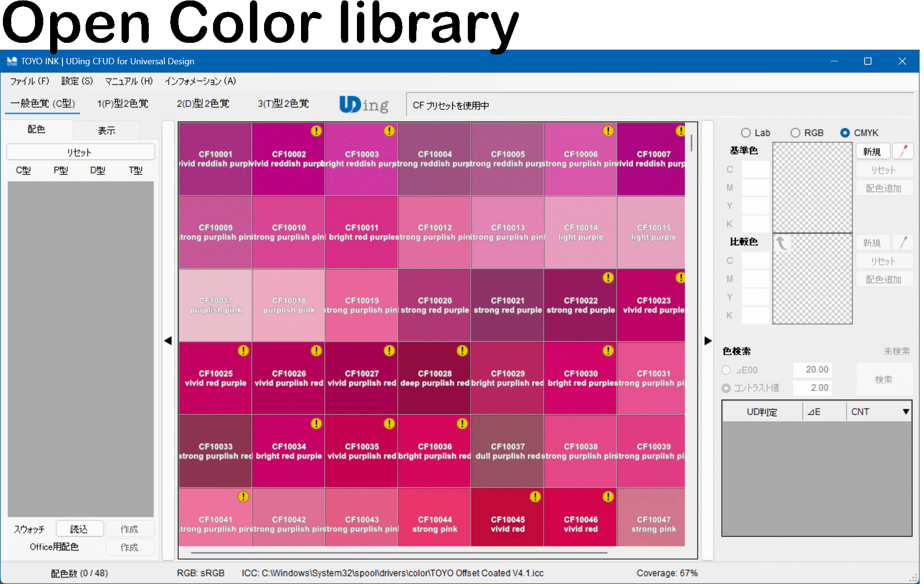Select the CMYK color mode radio button
Screen dimensions: 924x584
tap(845, 133)
